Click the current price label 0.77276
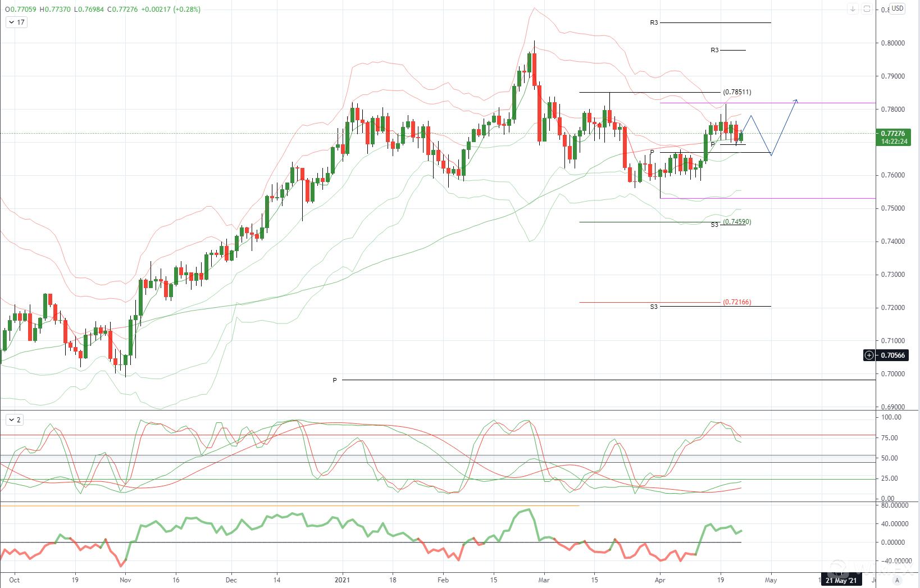Screen dimensions: 920x588 click(892, 134)
